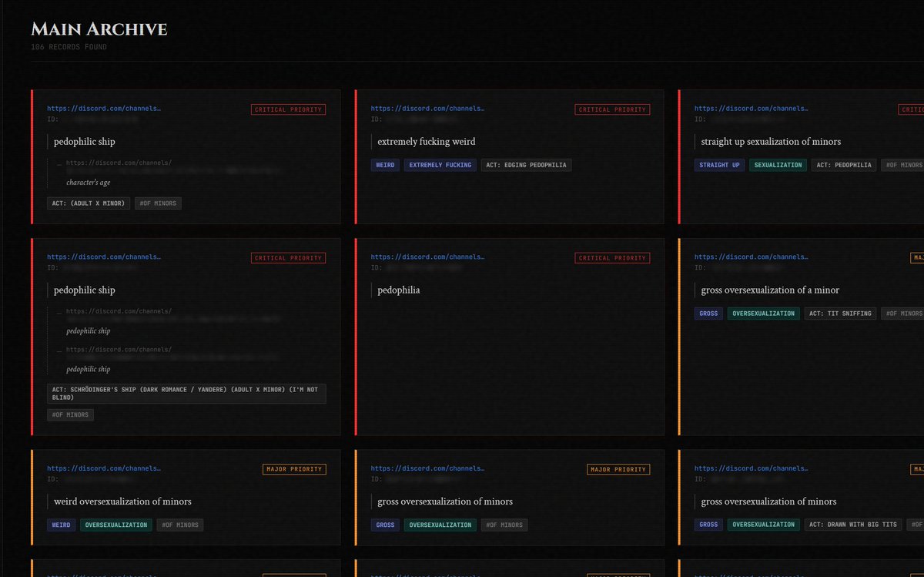
Task: Select the "ACT: EDGING PEDOPHILIA" tag
Action: click(527, 165)
